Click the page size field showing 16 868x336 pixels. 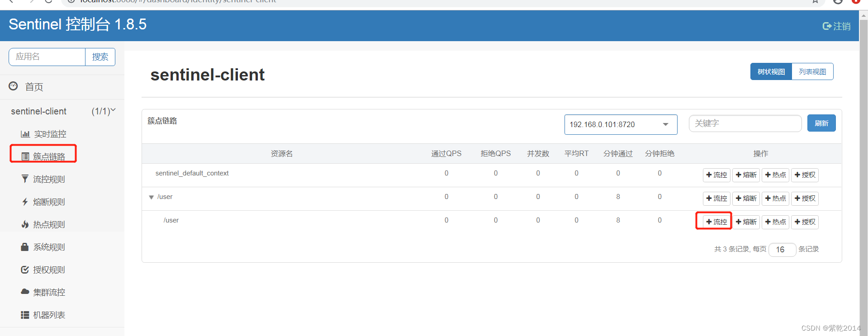click(782, 250)
